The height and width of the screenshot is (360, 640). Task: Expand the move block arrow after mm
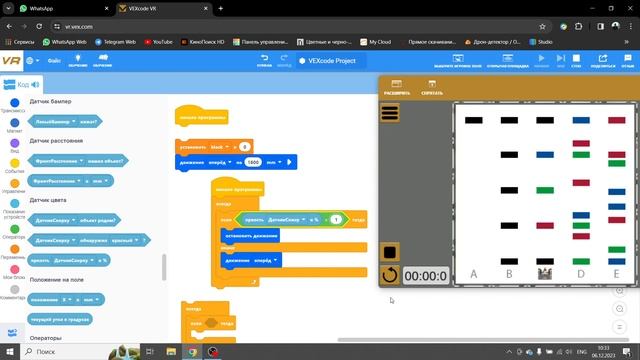(289, 162)
